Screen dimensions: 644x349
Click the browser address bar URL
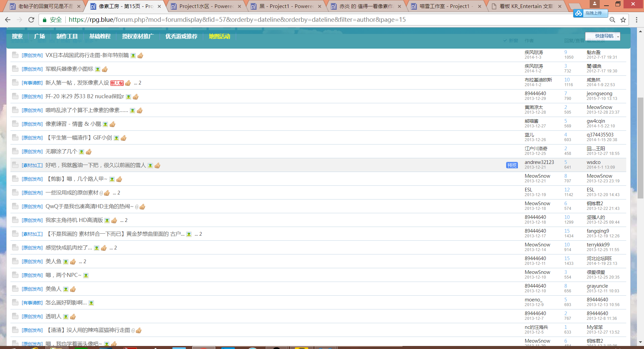(237, 20)
